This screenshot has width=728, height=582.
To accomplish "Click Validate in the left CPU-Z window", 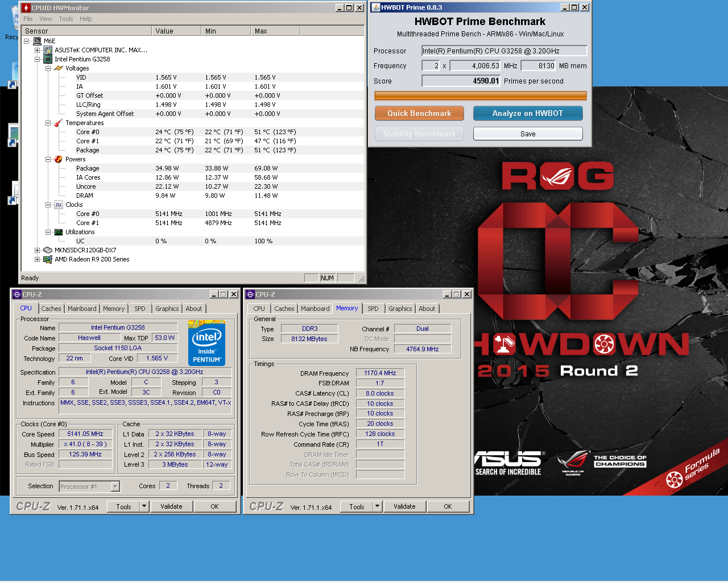I will 172,506.
